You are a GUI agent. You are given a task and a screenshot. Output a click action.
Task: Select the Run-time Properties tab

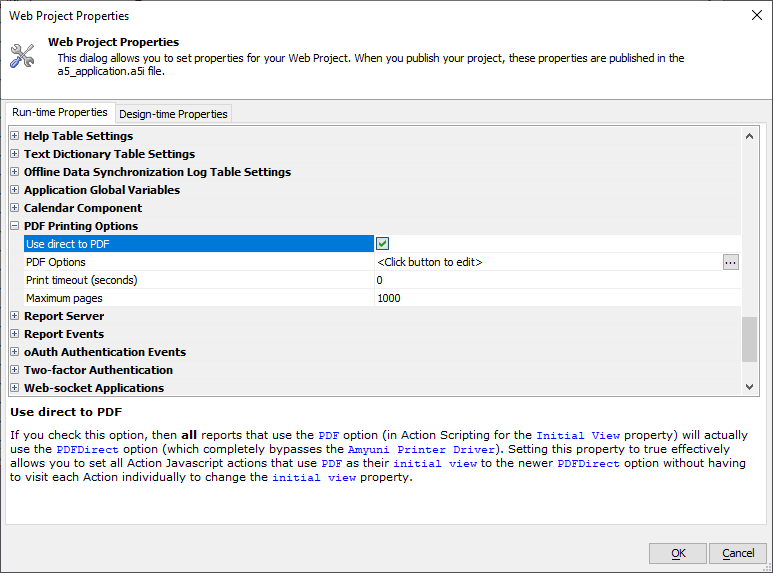(x=60, y=112)
